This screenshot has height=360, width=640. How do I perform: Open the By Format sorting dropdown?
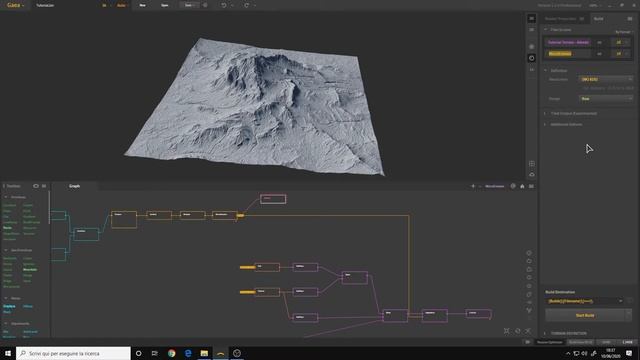click(x=623, y=32)
